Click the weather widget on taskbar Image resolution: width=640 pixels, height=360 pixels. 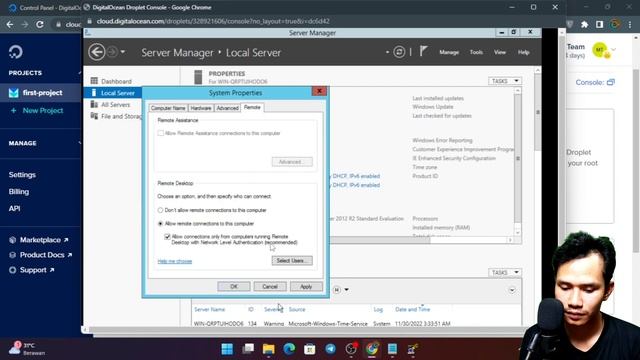pos(27,349)
